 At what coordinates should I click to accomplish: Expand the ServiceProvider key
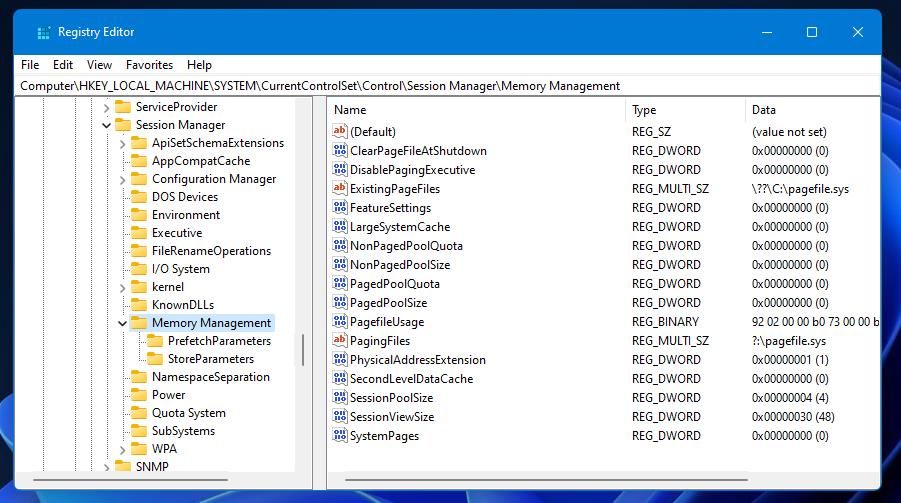(x=106, y=107)
